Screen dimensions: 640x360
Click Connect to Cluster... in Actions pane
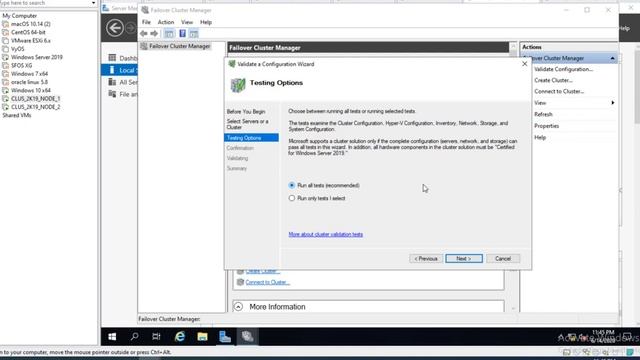tap(559, 91)
